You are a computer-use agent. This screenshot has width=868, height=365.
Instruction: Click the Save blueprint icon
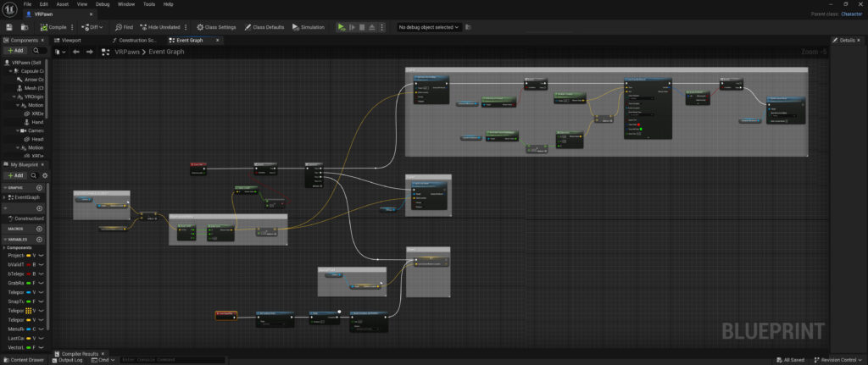[9, 27]
